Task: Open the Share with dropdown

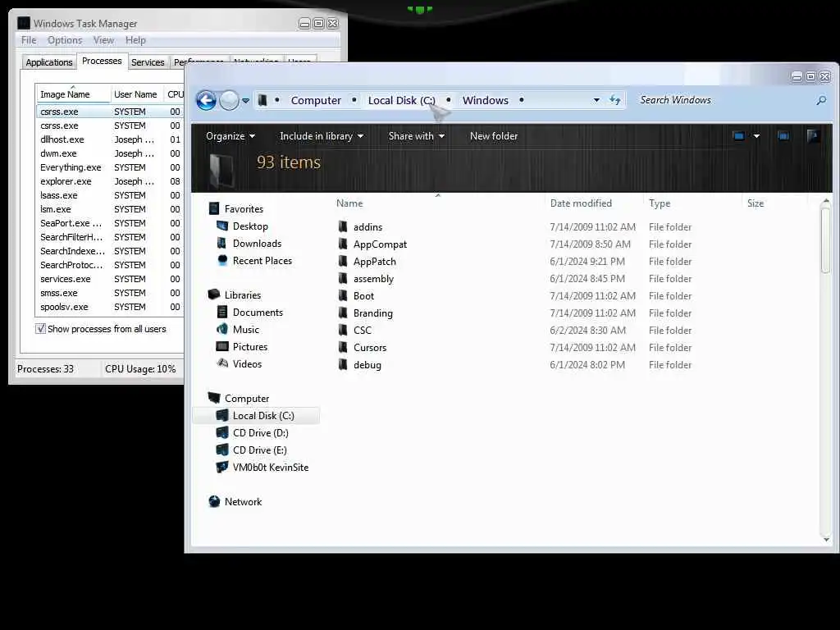Action: (416, 136)
